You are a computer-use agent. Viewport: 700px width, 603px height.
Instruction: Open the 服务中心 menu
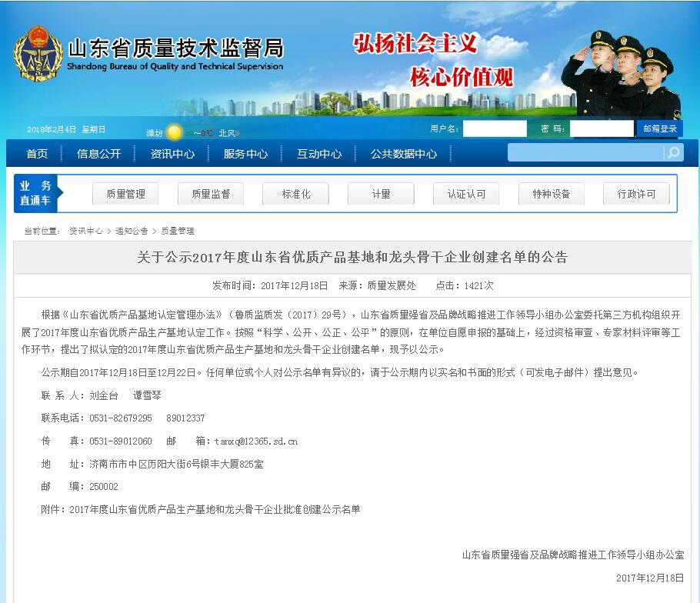pos(245,154)
